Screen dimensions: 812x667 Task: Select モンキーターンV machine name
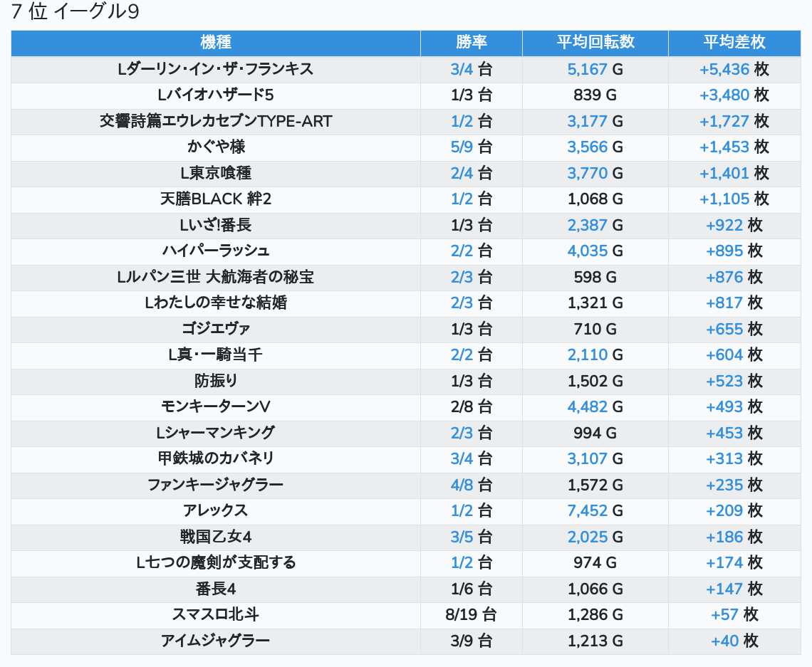(x=215, y=406)
